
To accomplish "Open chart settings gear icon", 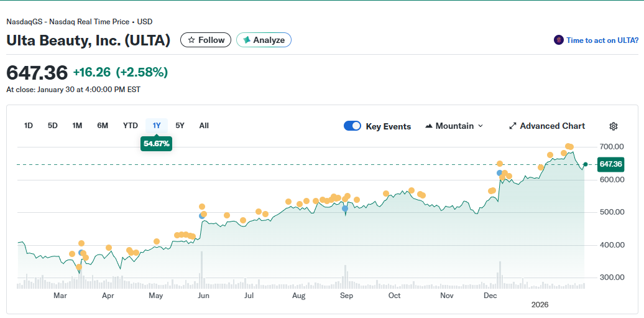I will pyautogui.click(x=613, y=126).
